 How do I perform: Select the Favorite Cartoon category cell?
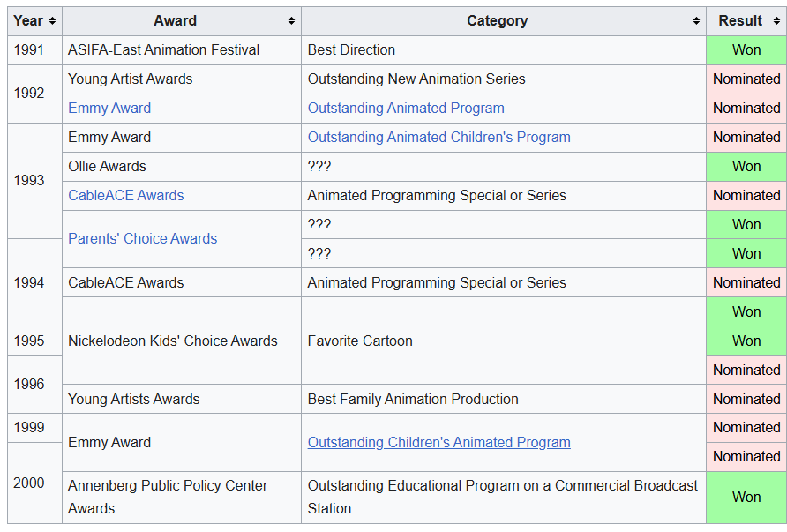(x=504, y=341)
